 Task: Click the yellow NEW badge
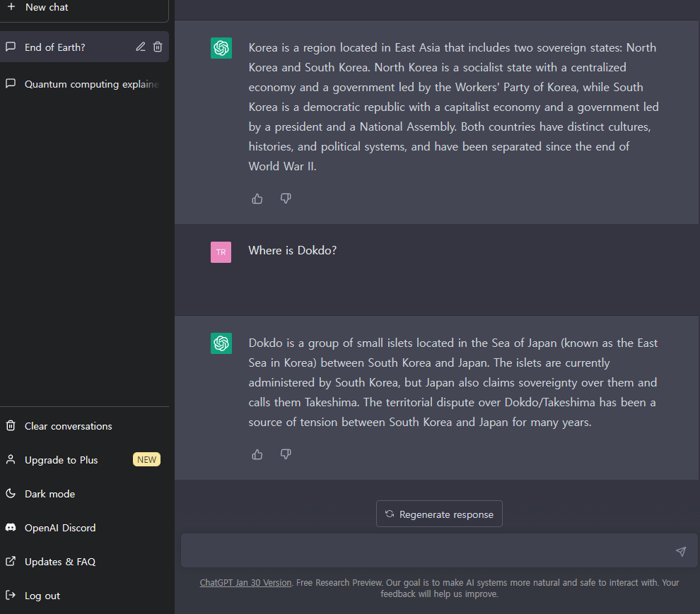pos(146,459)
